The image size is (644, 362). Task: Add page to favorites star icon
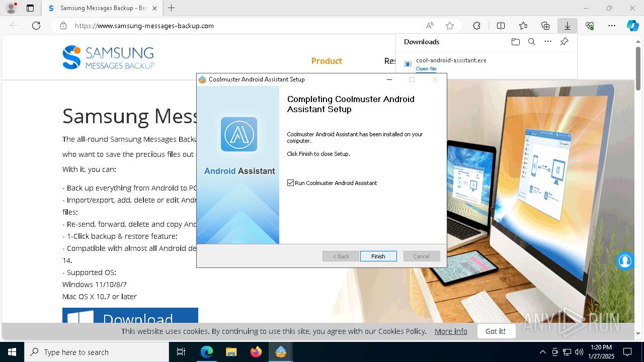(450, 26)
